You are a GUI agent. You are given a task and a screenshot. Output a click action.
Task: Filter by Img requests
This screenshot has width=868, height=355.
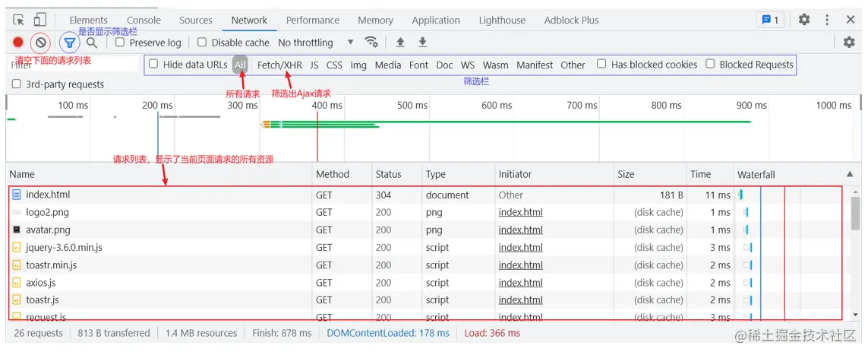click(x=358, y=65)
